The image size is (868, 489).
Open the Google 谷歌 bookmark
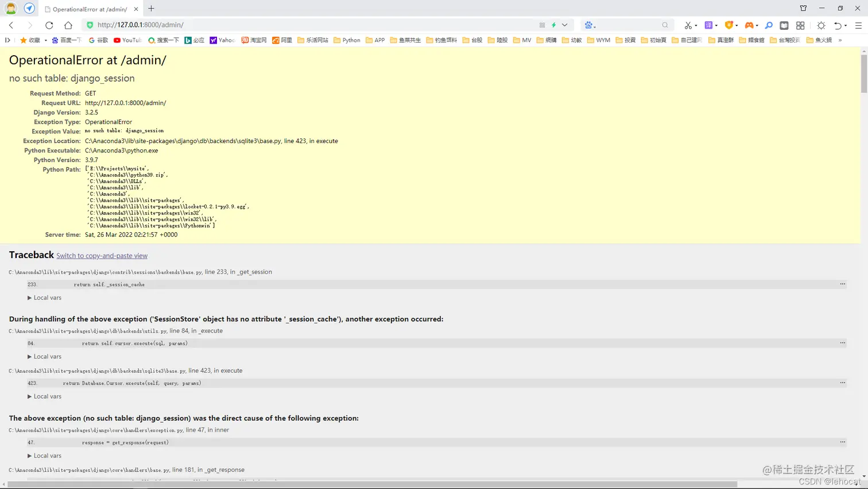click(x=98, y=40)
